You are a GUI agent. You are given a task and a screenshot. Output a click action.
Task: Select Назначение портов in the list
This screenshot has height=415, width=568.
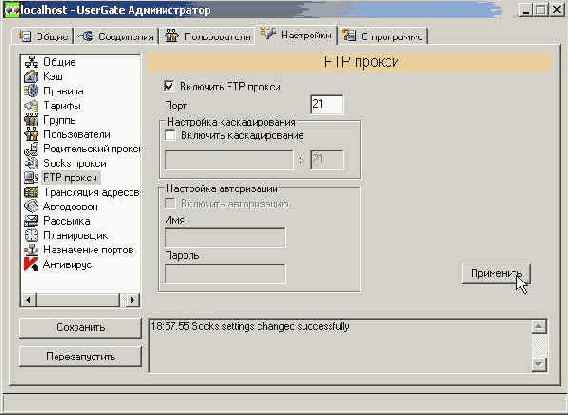(x=88, y=250)
